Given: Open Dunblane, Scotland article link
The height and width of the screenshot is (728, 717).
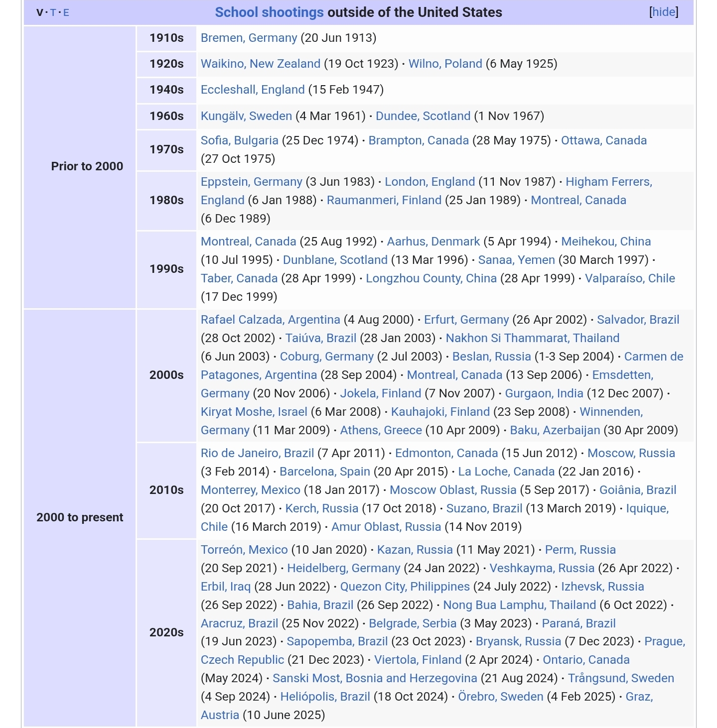Looking at the screenshot, I should point(335,260).
